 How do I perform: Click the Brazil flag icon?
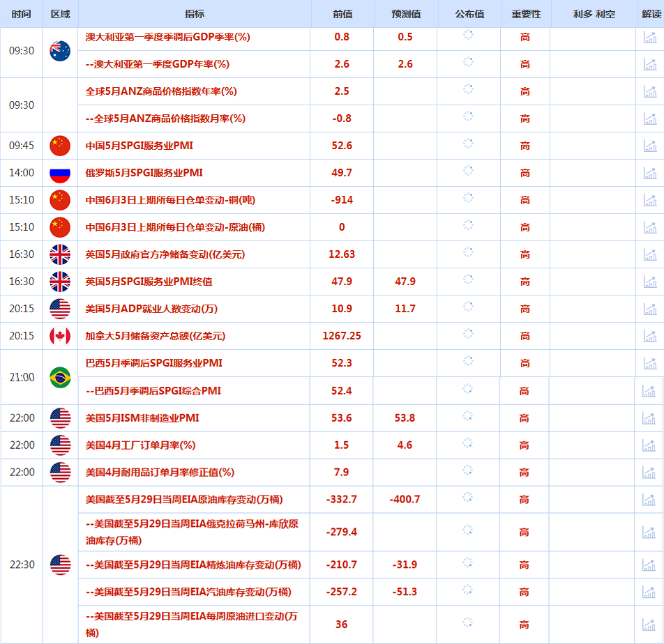pyautogui.click(x=60, y=378)
